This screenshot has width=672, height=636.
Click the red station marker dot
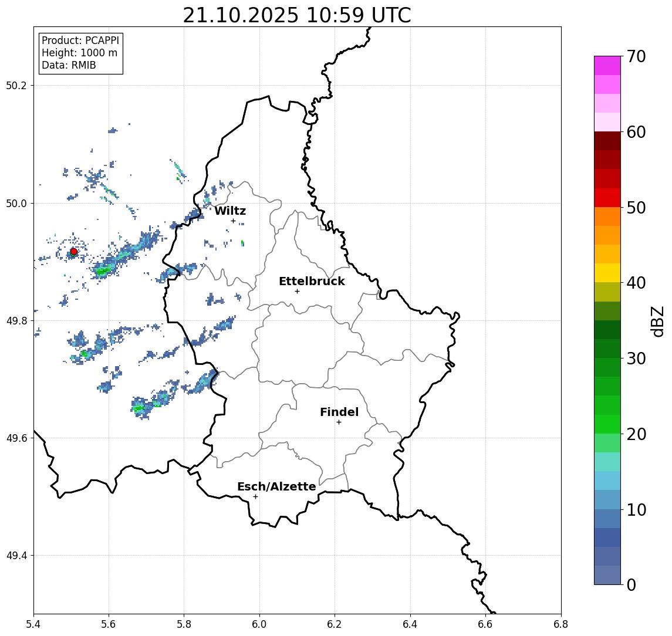(74, 252)
